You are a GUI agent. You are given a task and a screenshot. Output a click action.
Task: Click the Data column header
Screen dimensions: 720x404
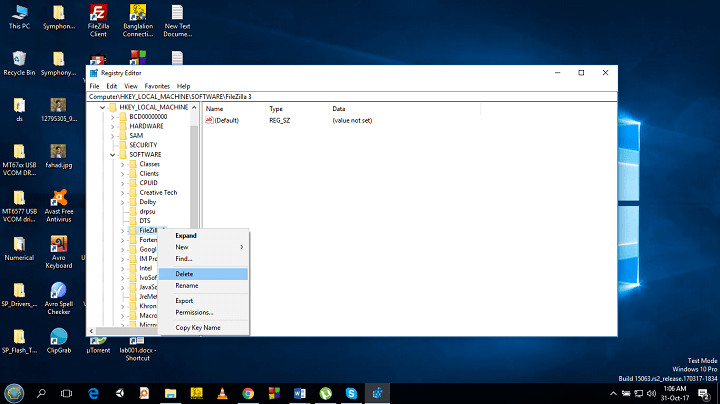pyautogui.click(x=339, y=108)
